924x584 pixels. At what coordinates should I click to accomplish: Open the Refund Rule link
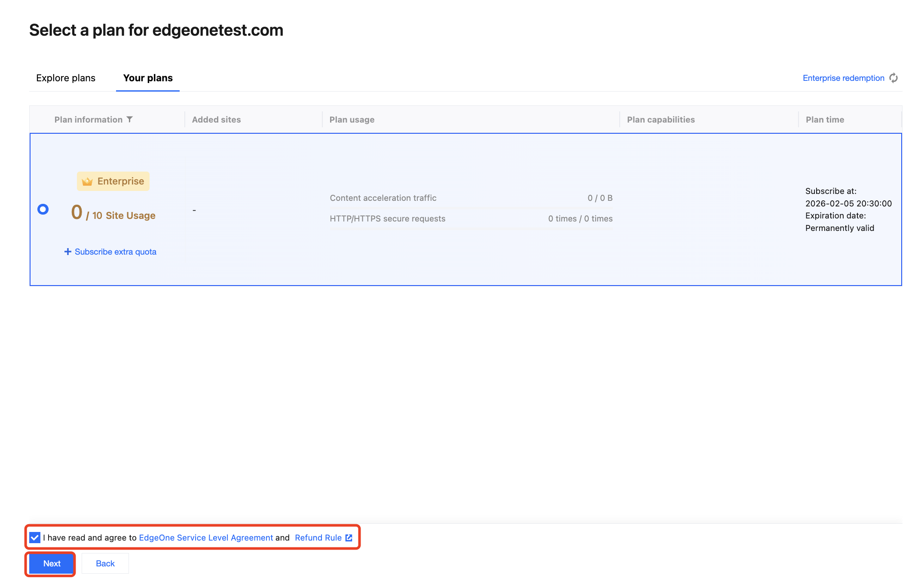(x=318, y=538)
